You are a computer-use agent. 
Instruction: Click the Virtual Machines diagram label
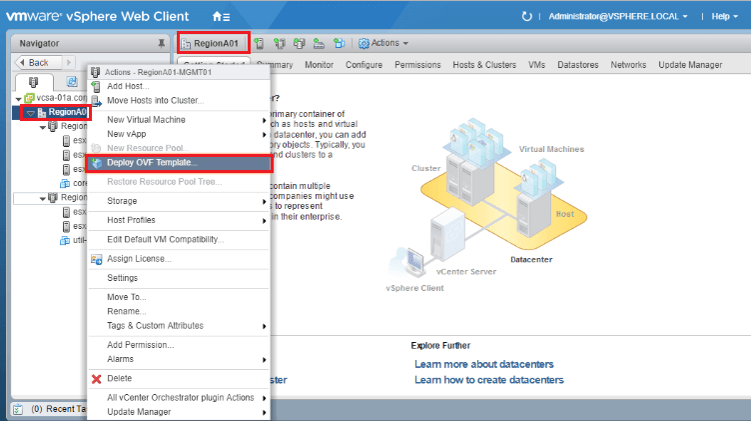(551, 149)
